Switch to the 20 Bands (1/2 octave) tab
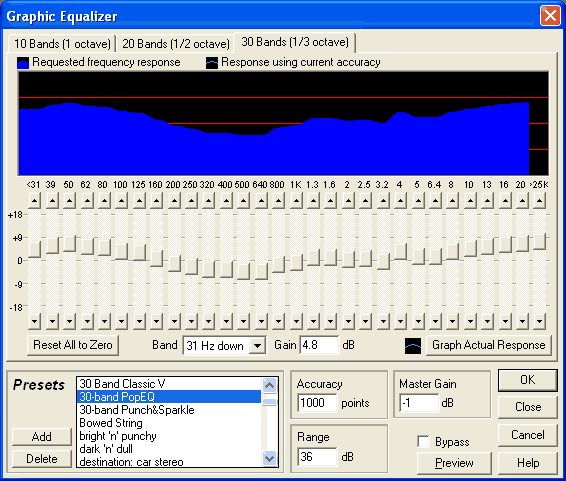This screenshot has width=566, height=481. coord(175,44)
